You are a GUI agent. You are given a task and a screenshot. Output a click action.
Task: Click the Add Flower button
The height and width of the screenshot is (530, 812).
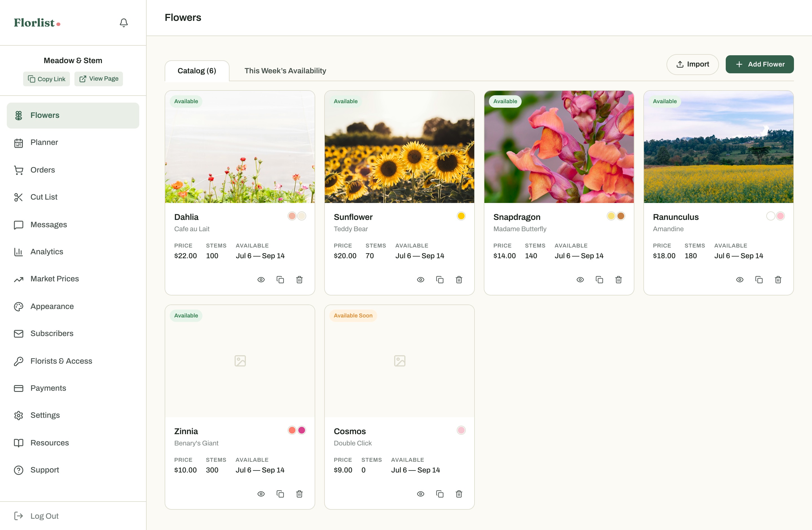760,64
